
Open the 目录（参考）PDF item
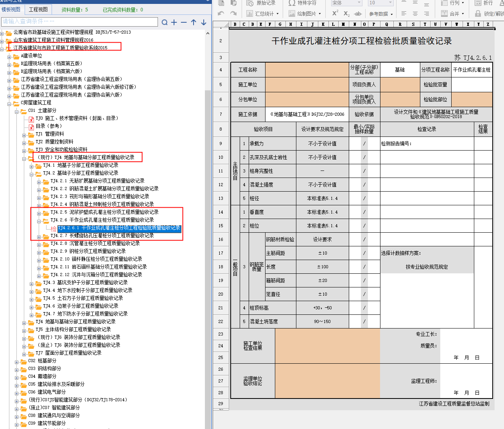(x=49, y=126)
